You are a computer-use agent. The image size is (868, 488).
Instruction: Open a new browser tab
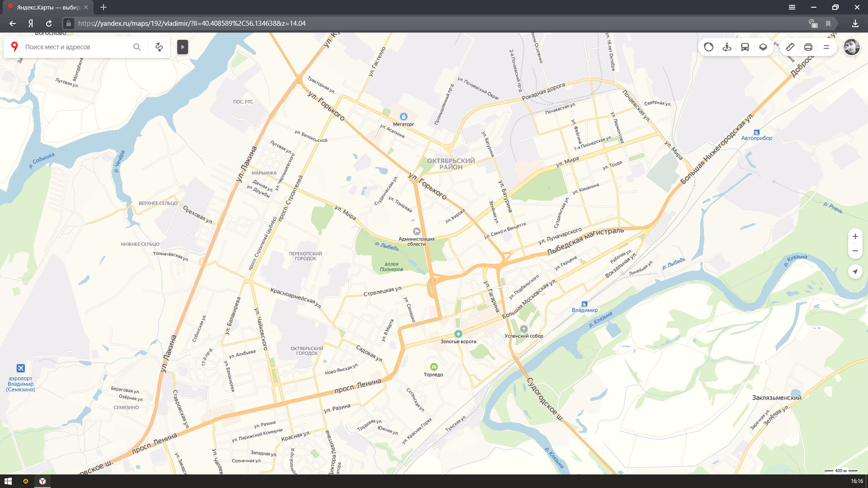104,7
